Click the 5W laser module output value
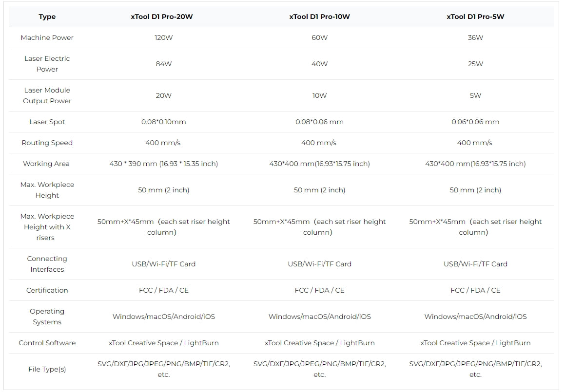The width and height of the screenshot is (565, 392). [475, 95]
